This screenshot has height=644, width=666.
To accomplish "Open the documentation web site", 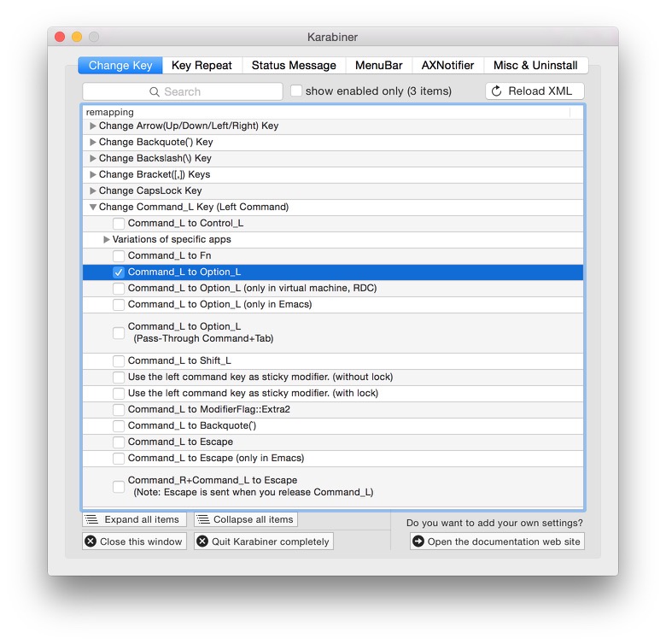I will pos(497,542).
